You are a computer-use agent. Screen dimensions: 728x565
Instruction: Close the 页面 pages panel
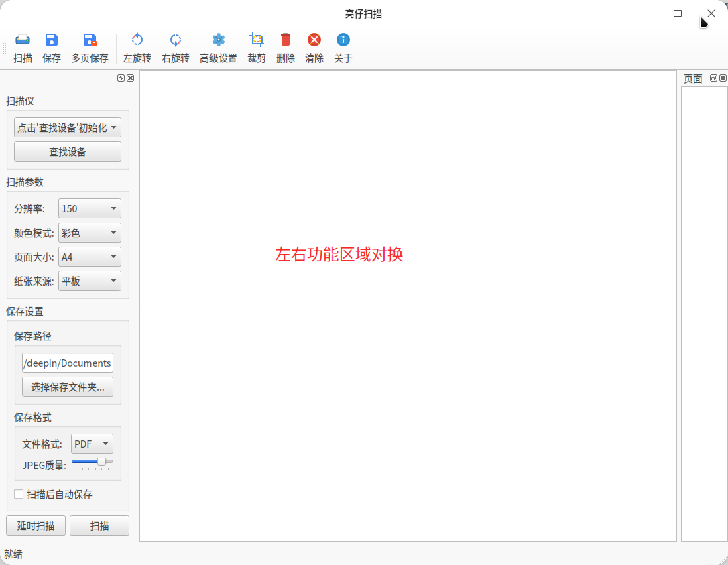(723, 78)
